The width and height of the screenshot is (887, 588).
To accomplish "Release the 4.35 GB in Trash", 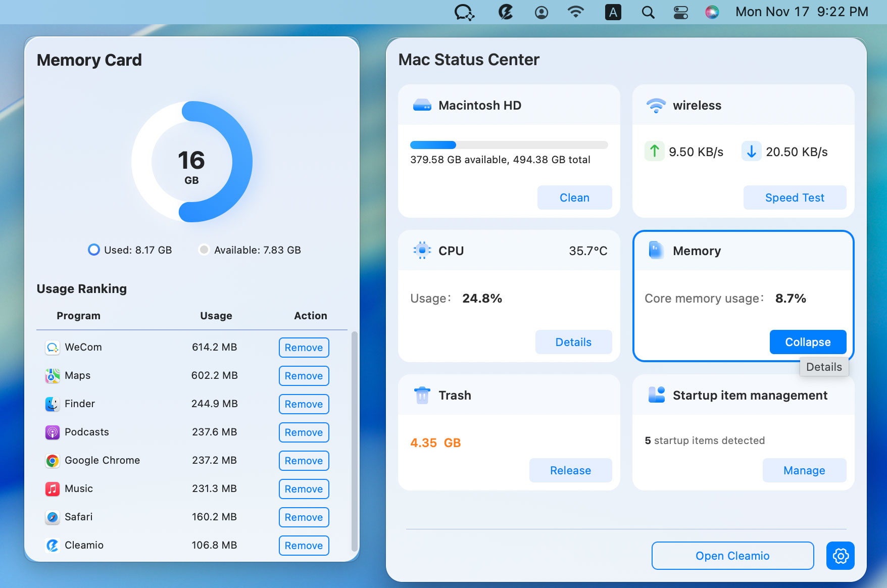I will [x=570, y=470].
